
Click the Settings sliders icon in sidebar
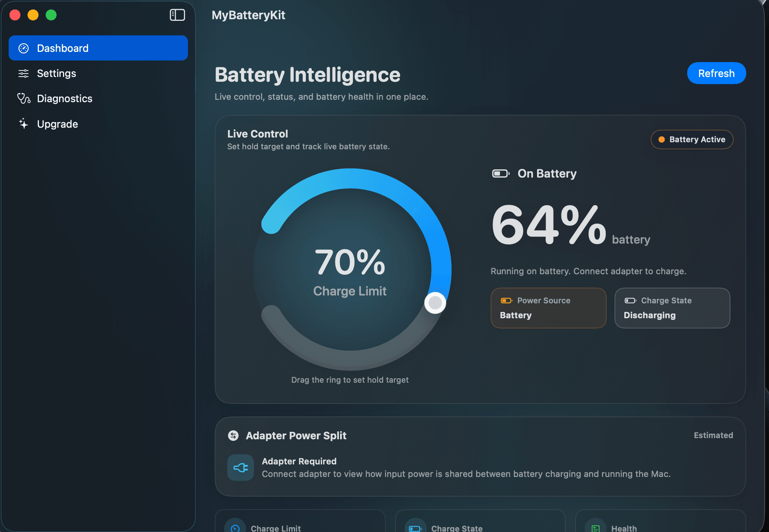[23, 73]
